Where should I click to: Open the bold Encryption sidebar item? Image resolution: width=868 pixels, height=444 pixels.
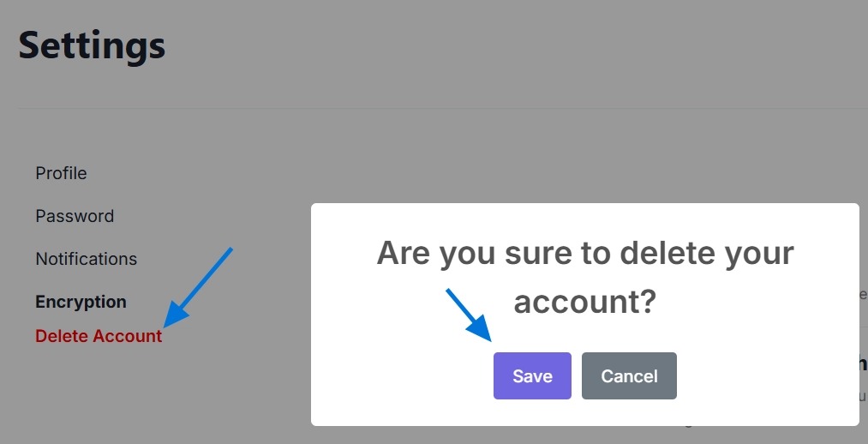pos(81,302)
